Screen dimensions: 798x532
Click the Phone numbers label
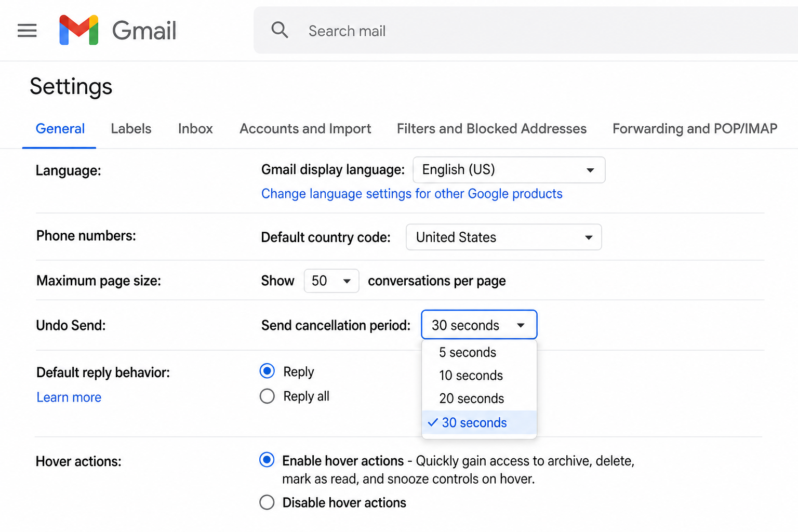(86, 236)
